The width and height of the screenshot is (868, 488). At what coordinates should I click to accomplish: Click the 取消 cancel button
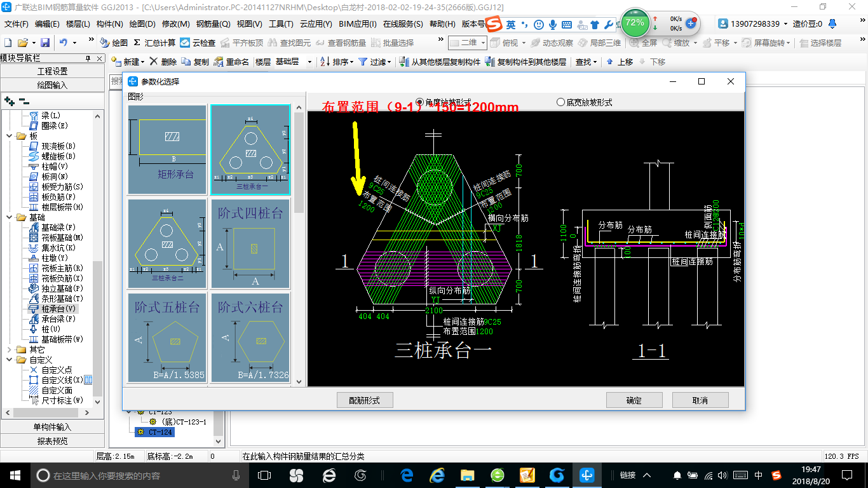point(700,400)
